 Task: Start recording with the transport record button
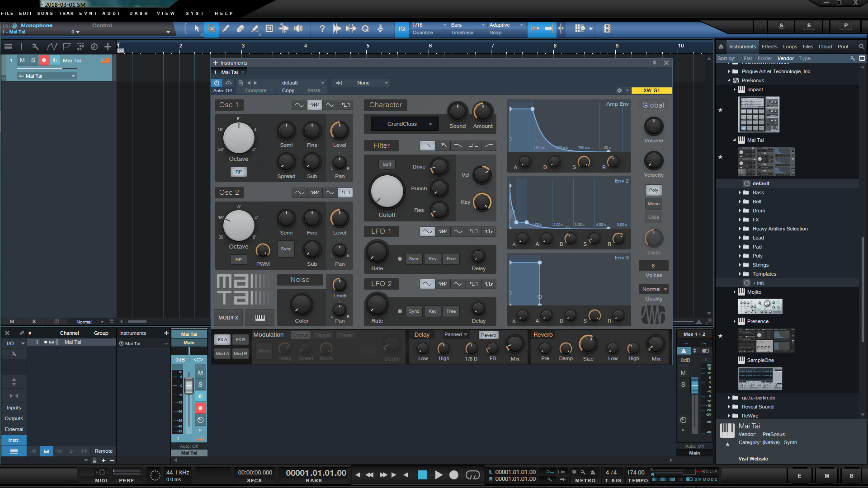pyautogui.click(x=454, y=475)
